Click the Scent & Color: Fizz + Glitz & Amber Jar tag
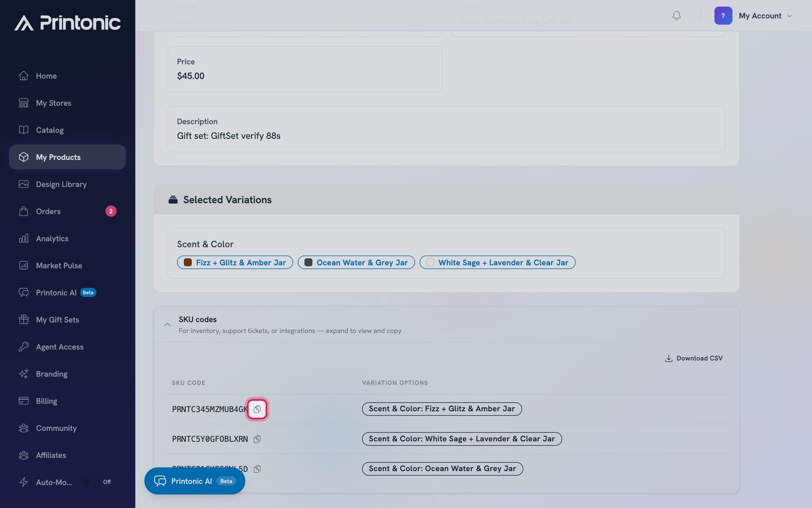 point(442,409)
